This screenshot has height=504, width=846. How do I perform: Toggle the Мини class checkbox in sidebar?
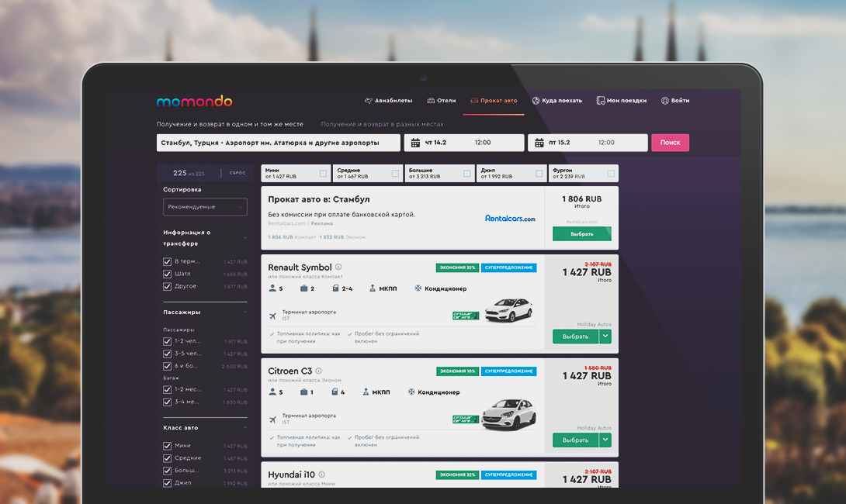tap(167, 446)
